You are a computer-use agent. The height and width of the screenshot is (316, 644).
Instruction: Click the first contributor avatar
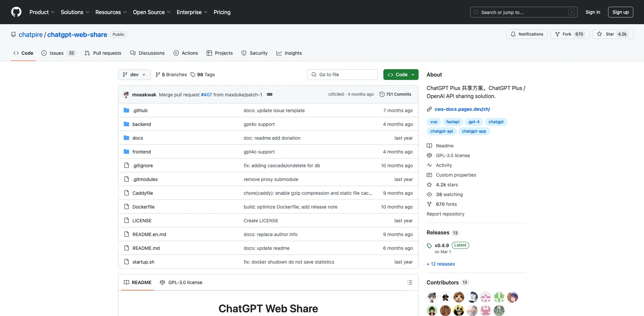(432, 297)
